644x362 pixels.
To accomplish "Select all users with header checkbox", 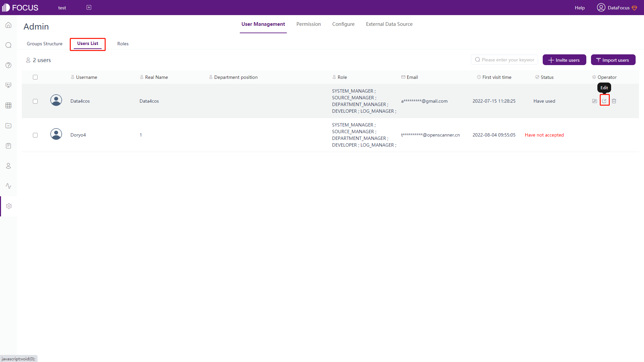I will [x=35, y=77].
